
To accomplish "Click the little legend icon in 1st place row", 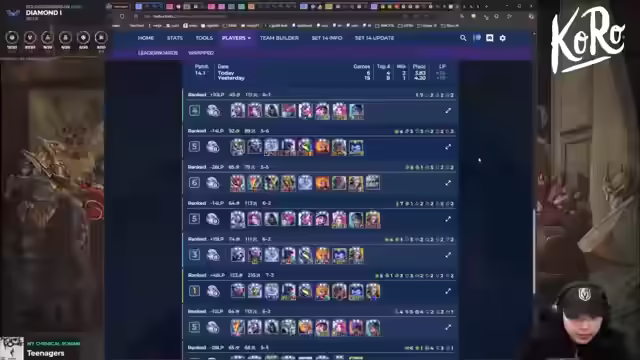I will click(213, 291).
